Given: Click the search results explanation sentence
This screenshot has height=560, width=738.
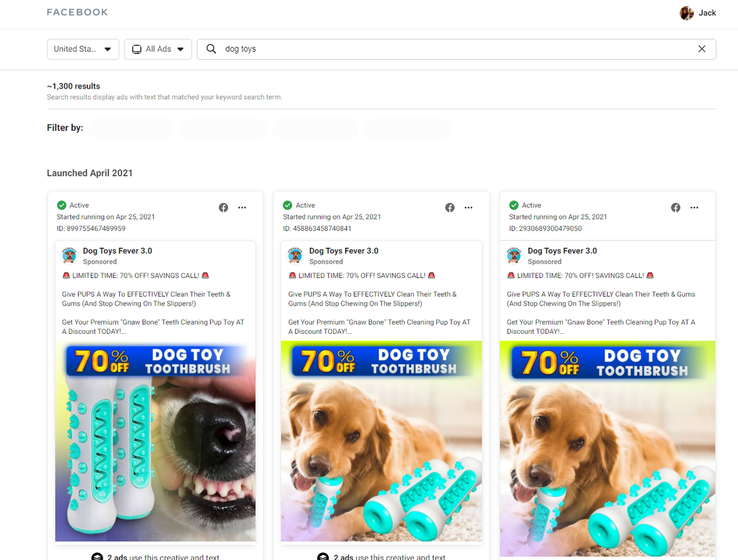Looking at the screenshot, I should tap(165, 97).
